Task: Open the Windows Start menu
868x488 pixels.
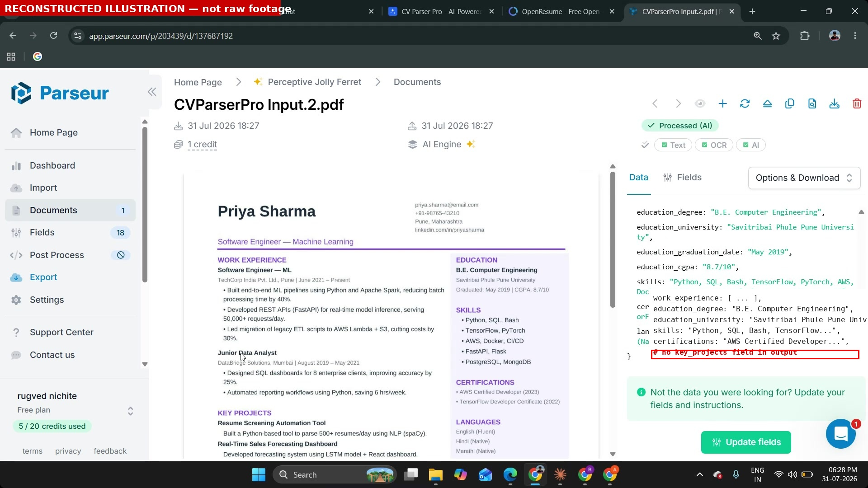Action: [x=259, y=475]
